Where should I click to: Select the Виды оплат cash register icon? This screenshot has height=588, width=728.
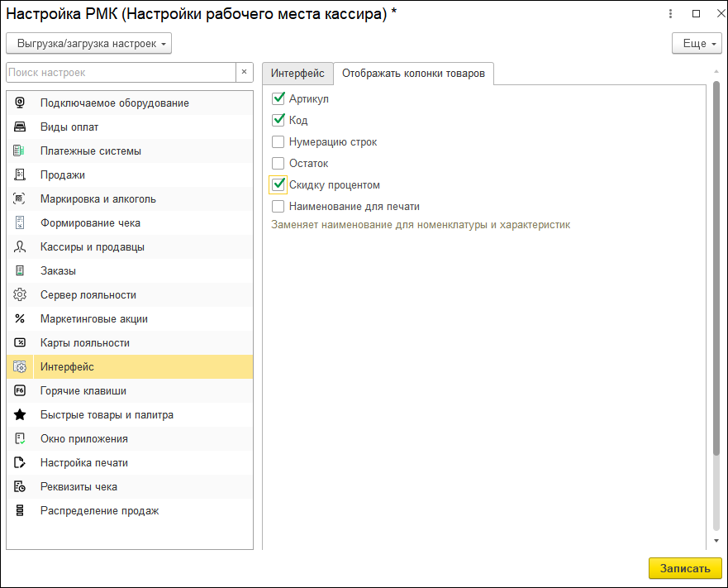click(x=20, y=127)
